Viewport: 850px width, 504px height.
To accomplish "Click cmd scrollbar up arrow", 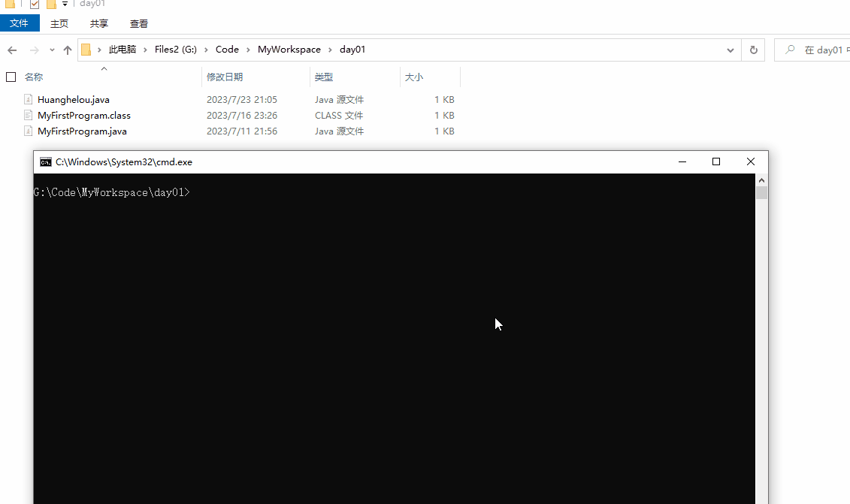I will pos(761,180).
